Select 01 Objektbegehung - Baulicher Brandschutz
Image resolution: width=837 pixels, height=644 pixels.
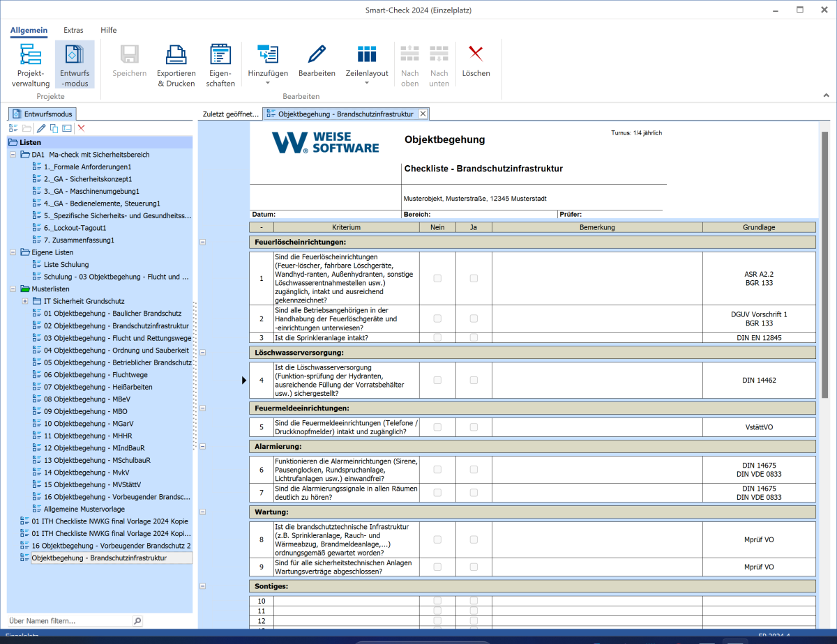point(113,313)
